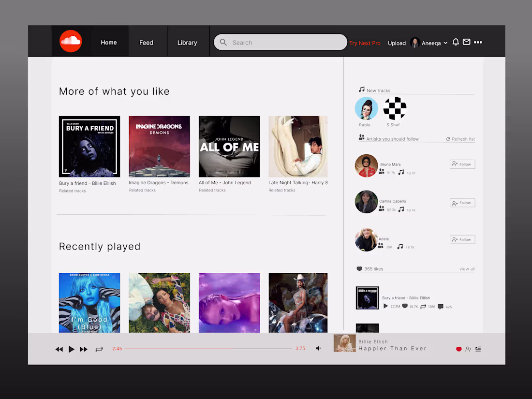
Task: Click the New tracks music note icon
Action: [362, 89]
